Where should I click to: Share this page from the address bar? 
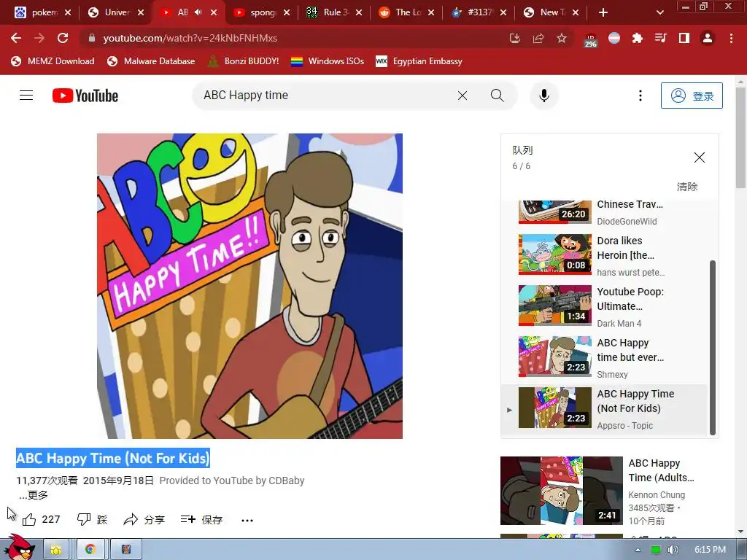click(x=538, y=38)
